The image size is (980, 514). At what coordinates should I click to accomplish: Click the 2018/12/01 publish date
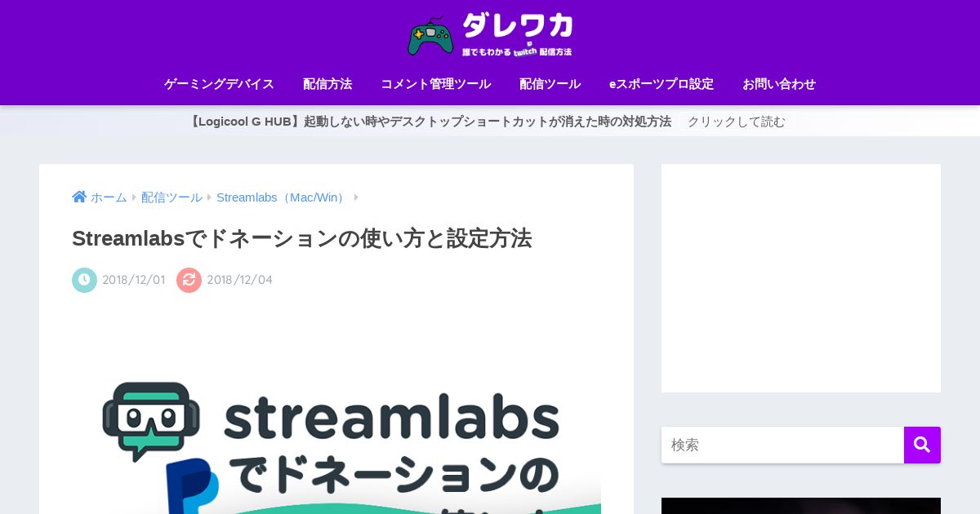pos(133,280)
